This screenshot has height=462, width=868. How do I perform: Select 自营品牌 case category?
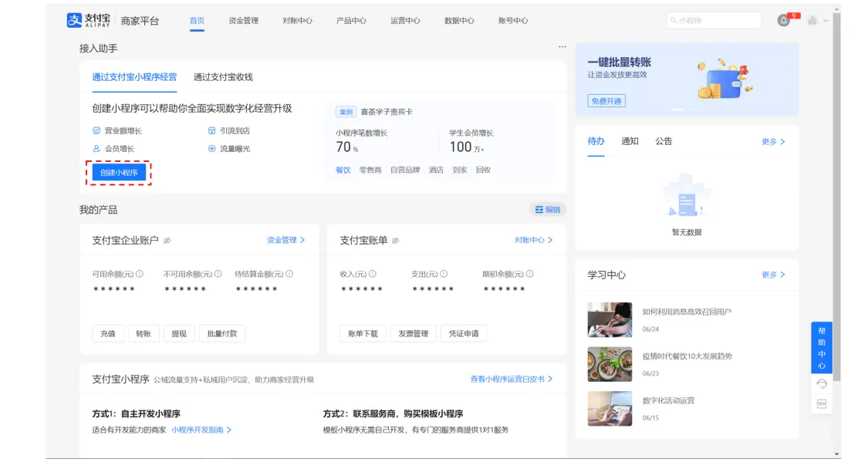405,170
